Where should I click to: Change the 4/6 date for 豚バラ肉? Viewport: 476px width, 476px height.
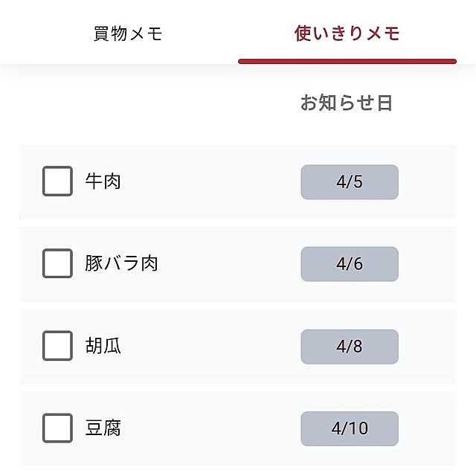click(349, 264)
